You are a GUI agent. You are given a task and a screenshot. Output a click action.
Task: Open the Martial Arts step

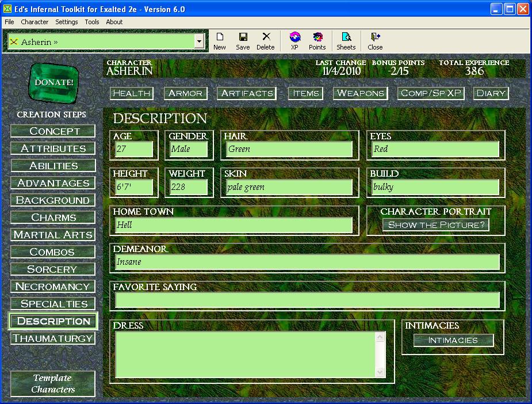point(53,235)
